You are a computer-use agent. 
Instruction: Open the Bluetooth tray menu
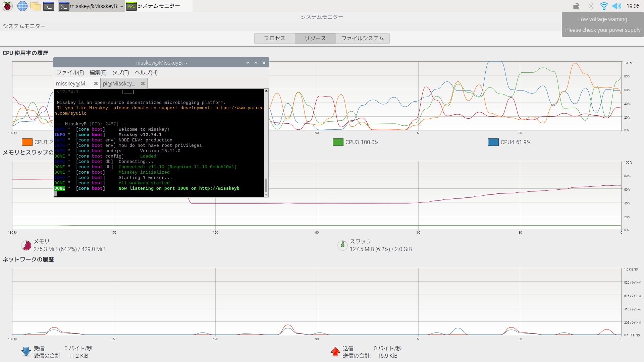(x=591, y=6)
